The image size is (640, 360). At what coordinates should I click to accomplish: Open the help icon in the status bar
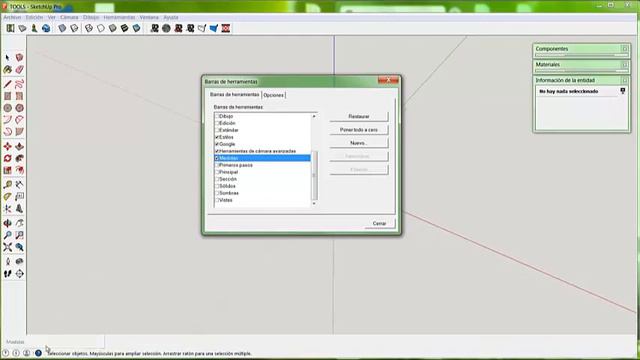point(38,353)
